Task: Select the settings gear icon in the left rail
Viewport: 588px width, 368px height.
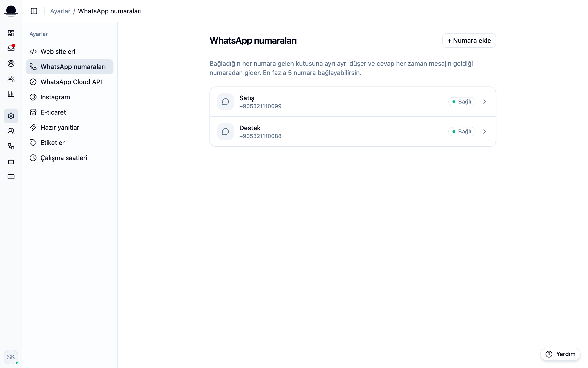Action: (x=11, y=116)
